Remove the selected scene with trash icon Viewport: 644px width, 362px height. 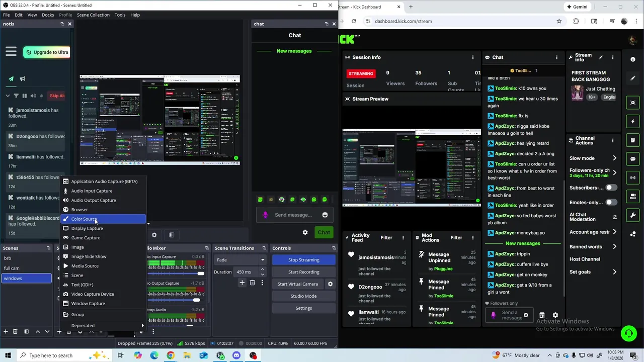[x=15, y=331]
